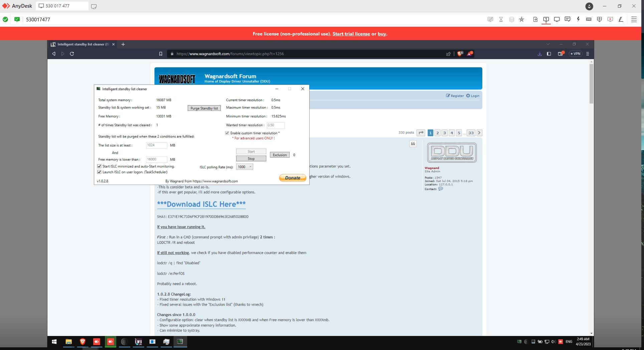Toggle the browser sidebar panel icon
The height and width of the screenshot is (350, 644).
click(x=549, y=54)
